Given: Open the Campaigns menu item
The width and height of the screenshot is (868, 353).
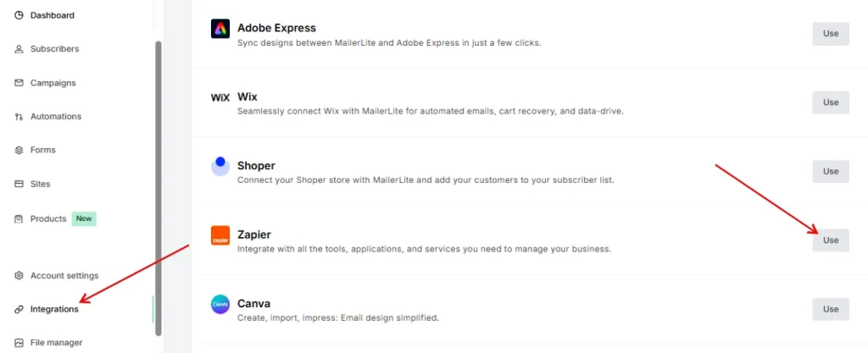Looking at the screenshot, I should click(53, 83).
